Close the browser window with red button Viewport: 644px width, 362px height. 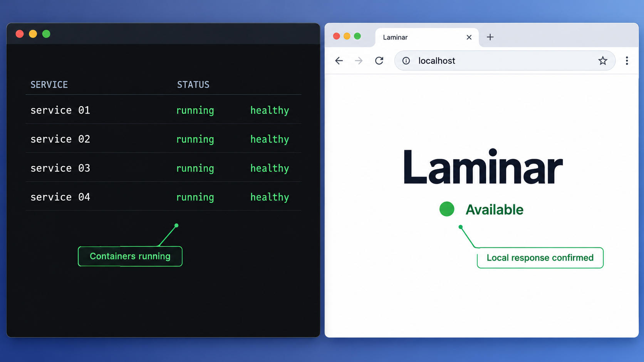pos(336,36)
